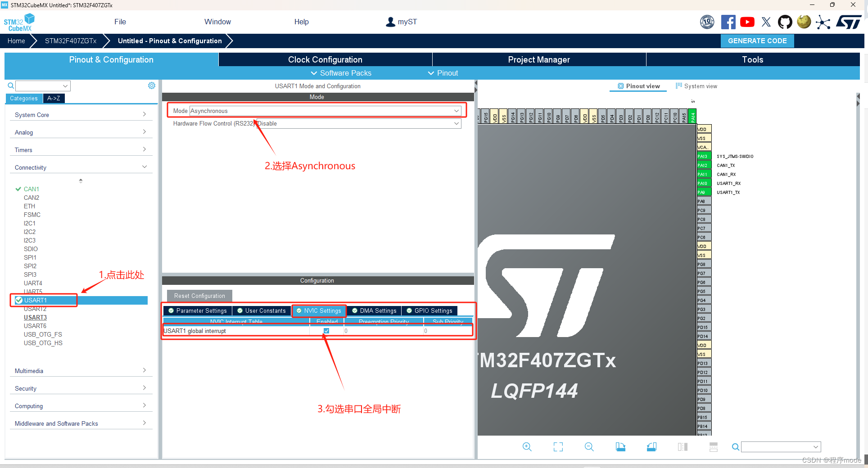Click the peripheral search magnifier icon

[x=11, y=85]
